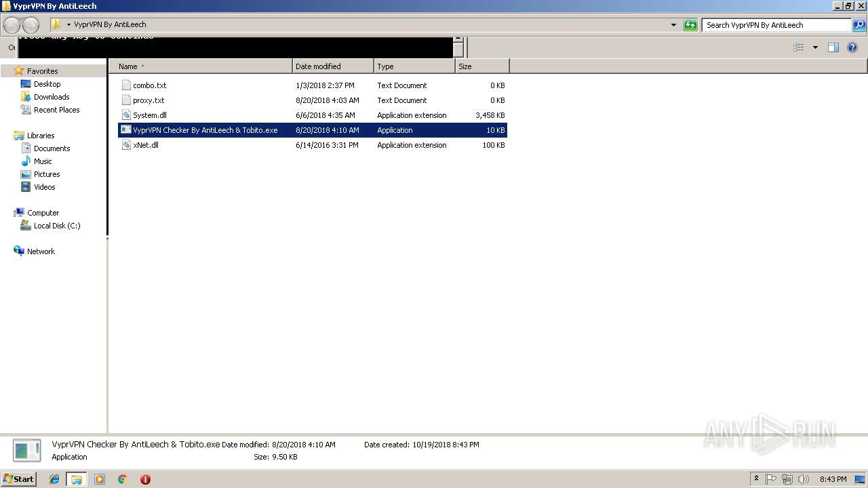
Task: Open the Pictures library
Action: (x=47, y=174)
